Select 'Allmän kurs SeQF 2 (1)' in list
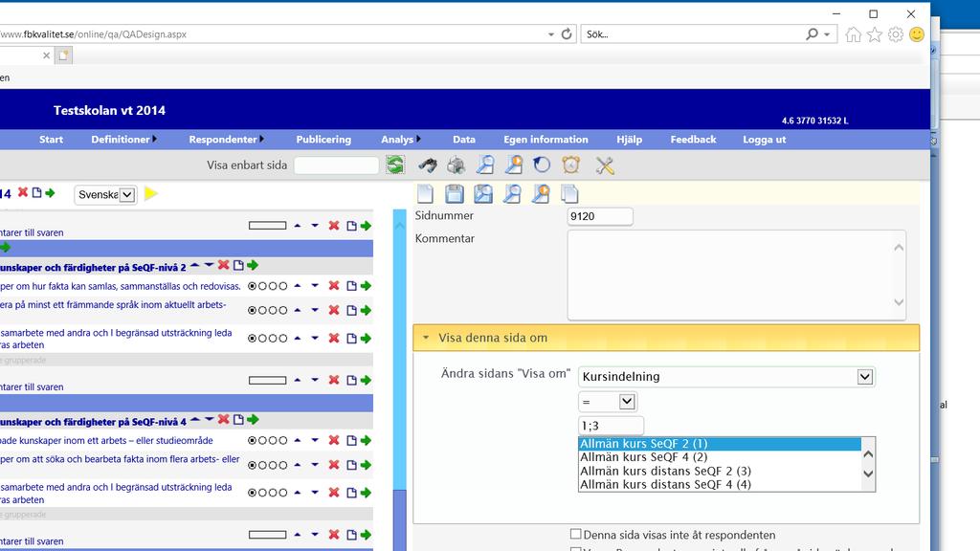980x551 pixels. 720,444
